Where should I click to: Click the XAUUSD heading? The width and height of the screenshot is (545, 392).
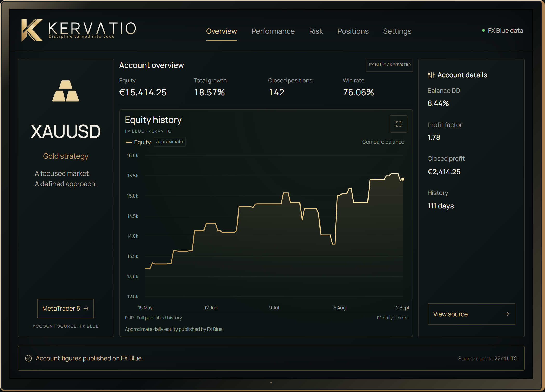tap(66, 131)
